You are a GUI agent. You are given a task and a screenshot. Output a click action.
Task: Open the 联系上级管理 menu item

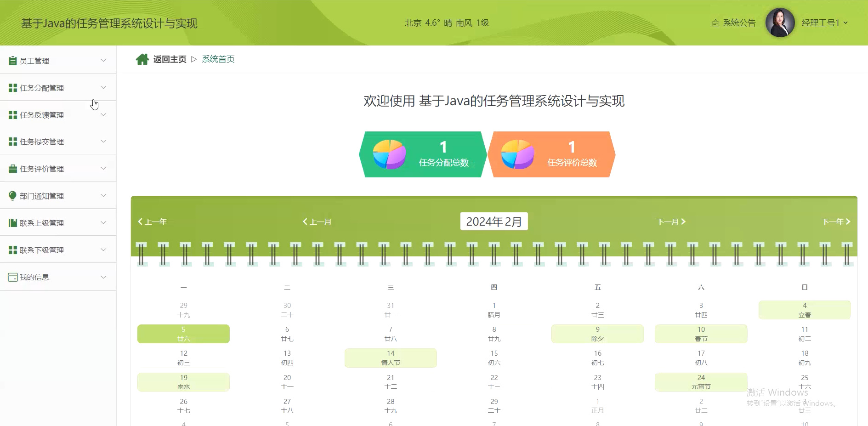(58, 222)
